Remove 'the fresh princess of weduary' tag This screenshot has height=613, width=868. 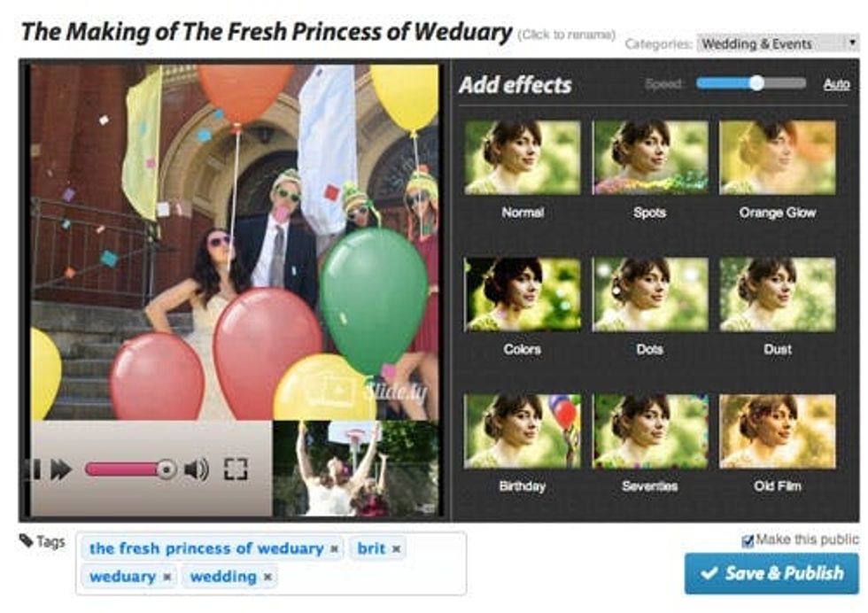click(x=335, y=548)
